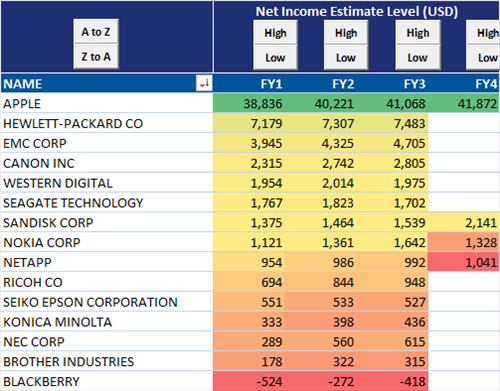Screen dimensions: 500x391
Task: Select Apple's FY3 value 41,068
Action: click(x=392, y=103)
